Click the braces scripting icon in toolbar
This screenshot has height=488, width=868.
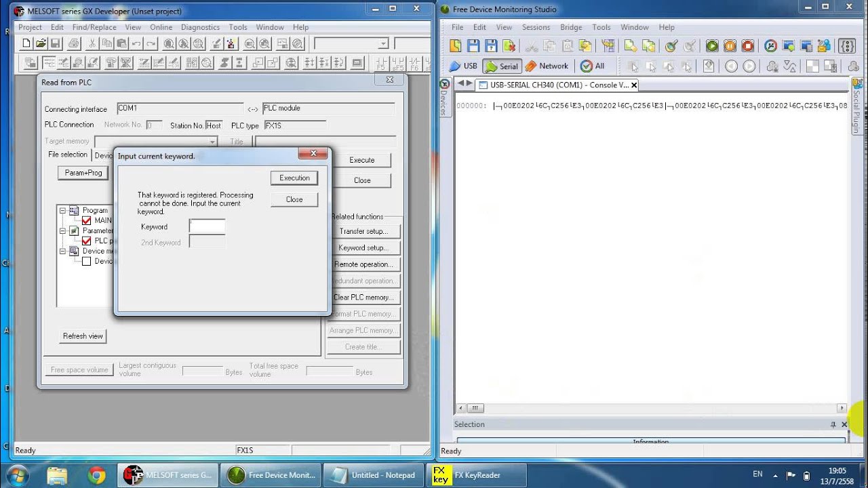(846, 46)
